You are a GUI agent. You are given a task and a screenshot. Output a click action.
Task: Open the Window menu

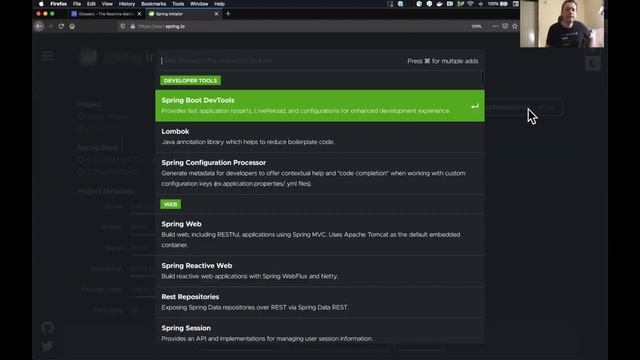[199, 4]
